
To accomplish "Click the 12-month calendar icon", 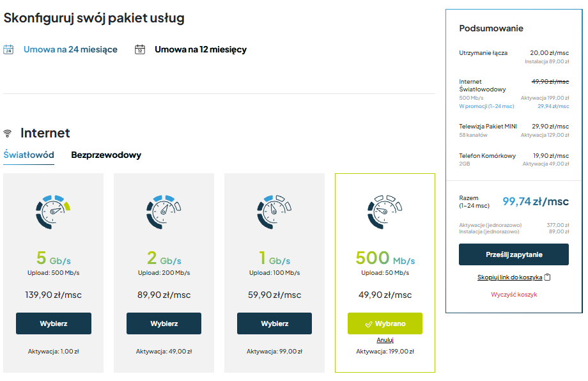I will pos(140,49).
